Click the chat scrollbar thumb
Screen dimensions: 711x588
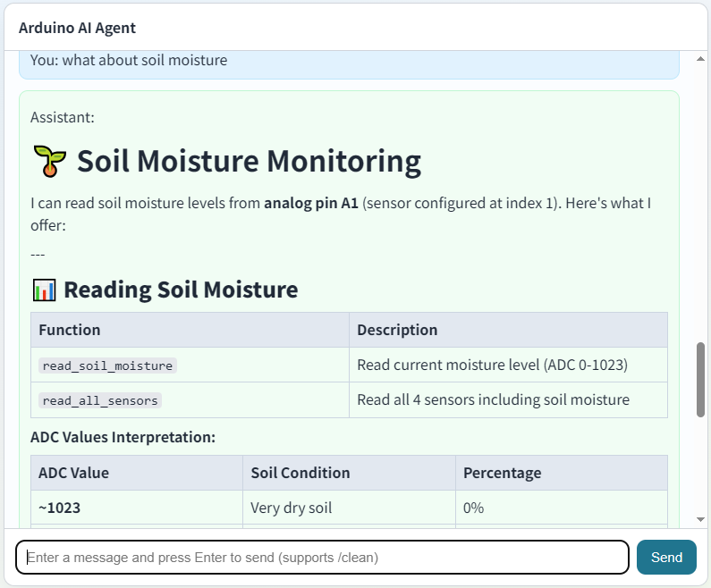click(x=700, y=380)
